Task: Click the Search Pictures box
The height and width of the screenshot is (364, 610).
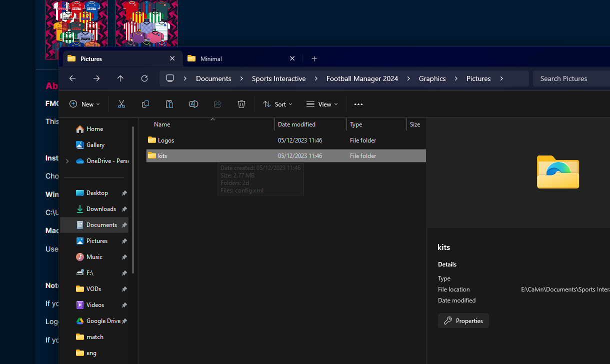Action: point(571,78)
